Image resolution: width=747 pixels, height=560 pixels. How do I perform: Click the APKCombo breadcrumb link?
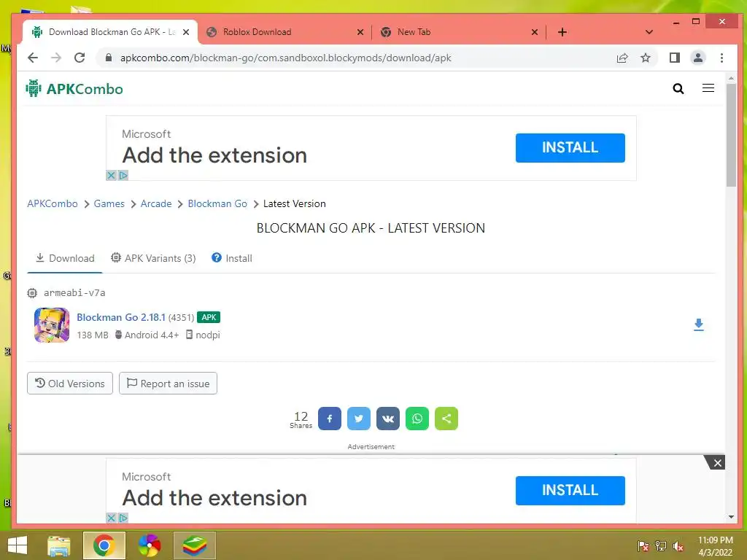tap(52, 204)
